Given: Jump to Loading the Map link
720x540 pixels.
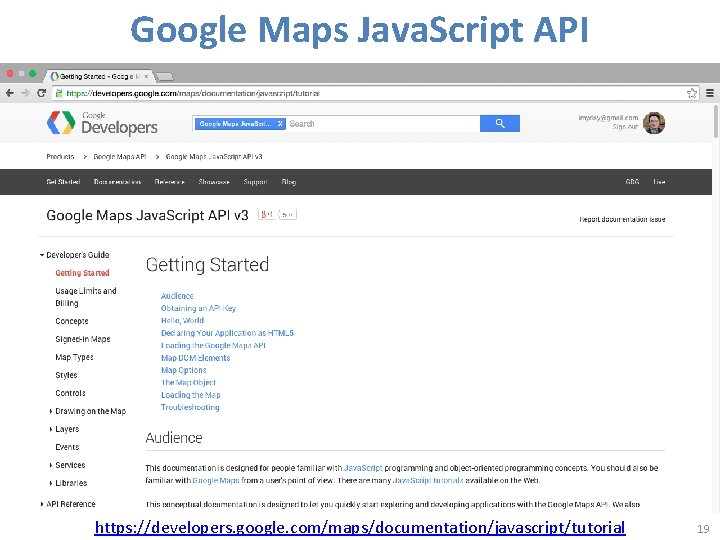Looking at the screenshot, I should 191,395.
